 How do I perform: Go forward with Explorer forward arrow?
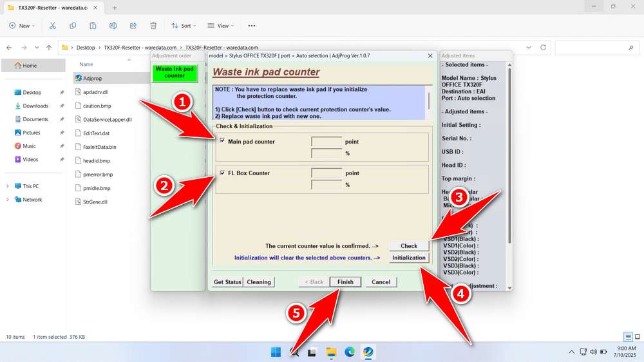coord(24,48)
